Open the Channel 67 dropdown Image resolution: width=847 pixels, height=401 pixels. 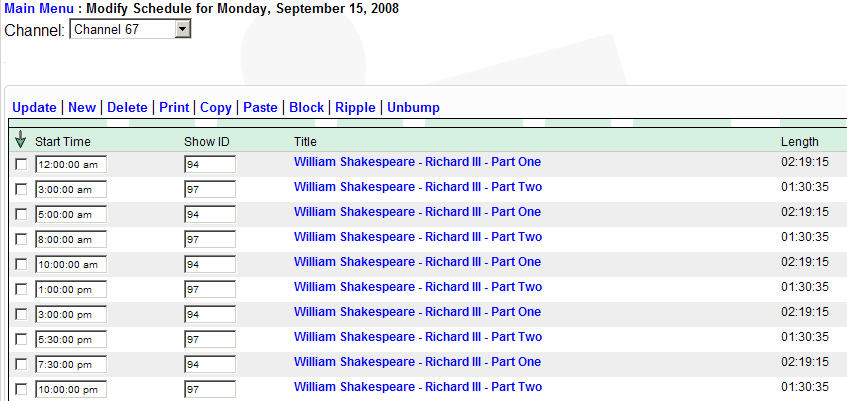130,30
